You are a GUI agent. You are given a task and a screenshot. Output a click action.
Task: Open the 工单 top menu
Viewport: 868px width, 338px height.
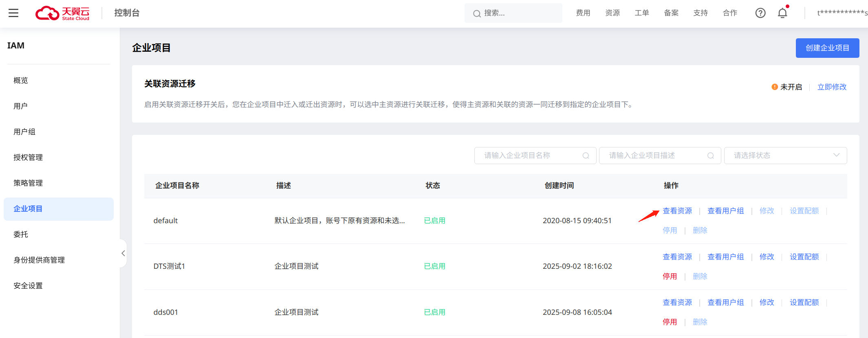641,13
